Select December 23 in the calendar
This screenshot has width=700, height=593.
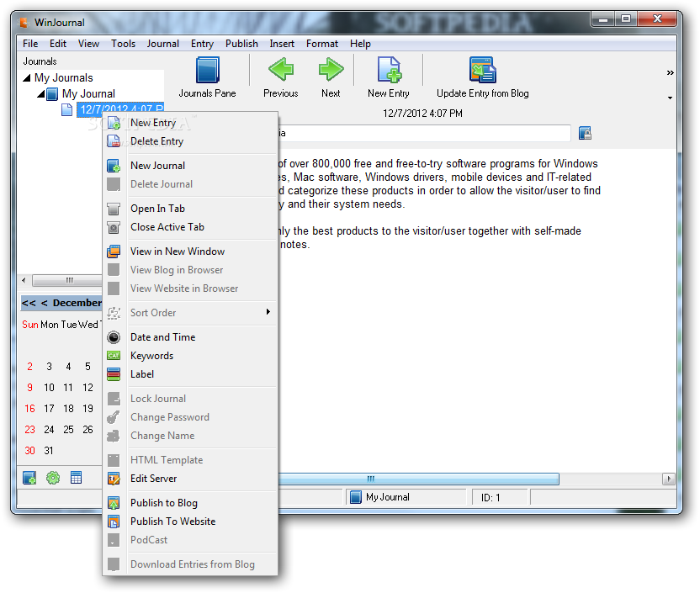pyautogui.click(x=29, y=430)
